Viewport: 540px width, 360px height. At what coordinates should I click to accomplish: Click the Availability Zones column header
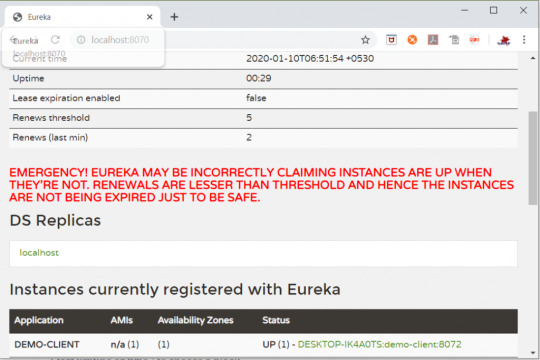tap(195, 320)
